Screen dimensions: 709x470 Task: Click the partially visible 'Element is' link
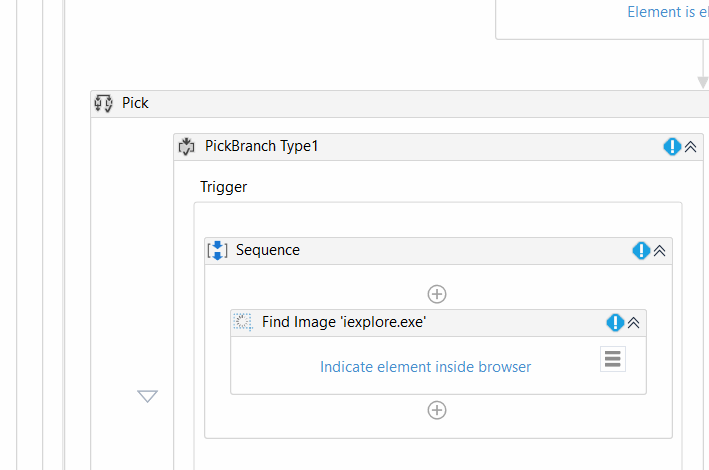point(667,12)
